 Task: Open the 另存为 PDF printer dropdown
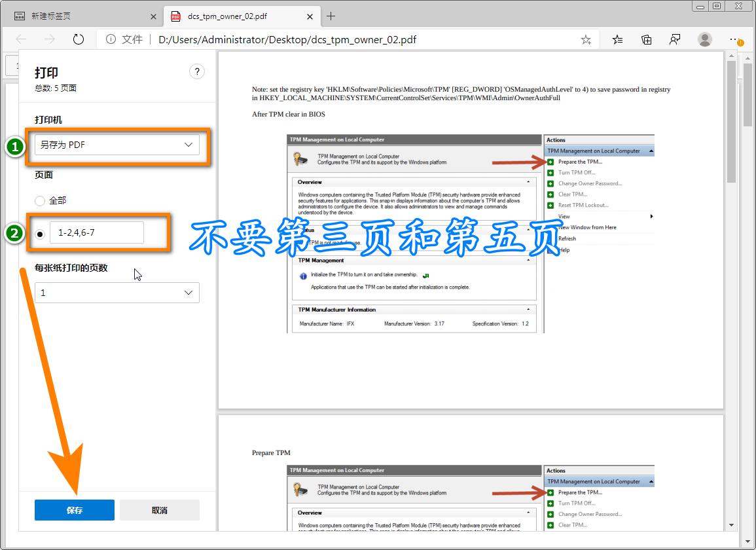point(117,145)
